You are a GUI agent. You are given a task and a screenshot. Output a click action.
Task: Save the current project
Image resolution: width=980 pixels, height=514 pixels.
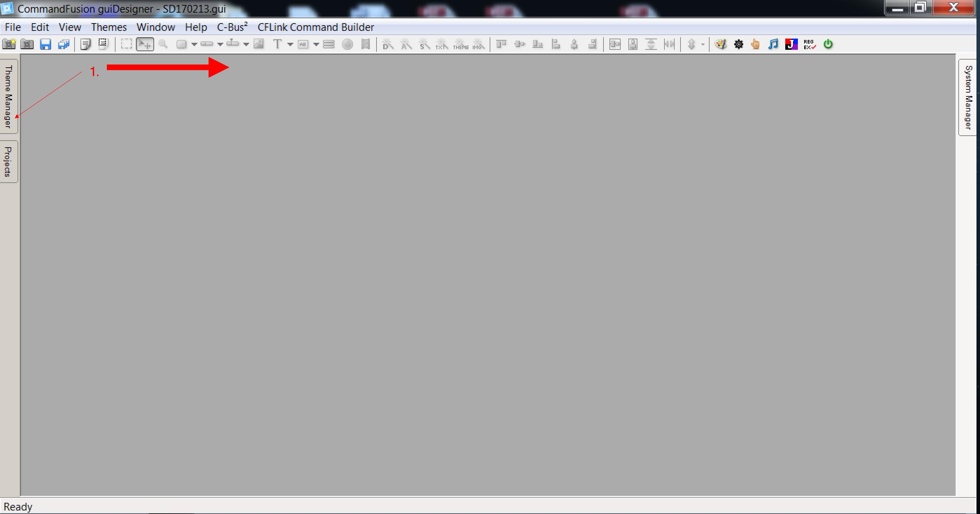point(46,44)
